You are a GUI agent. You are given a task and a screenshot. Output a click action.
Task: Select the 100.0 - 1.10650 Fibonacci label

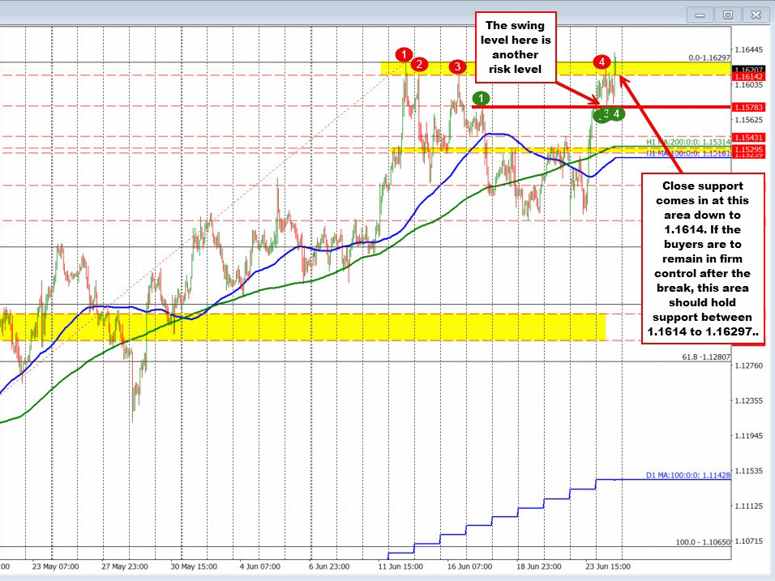tap(703, 542)
